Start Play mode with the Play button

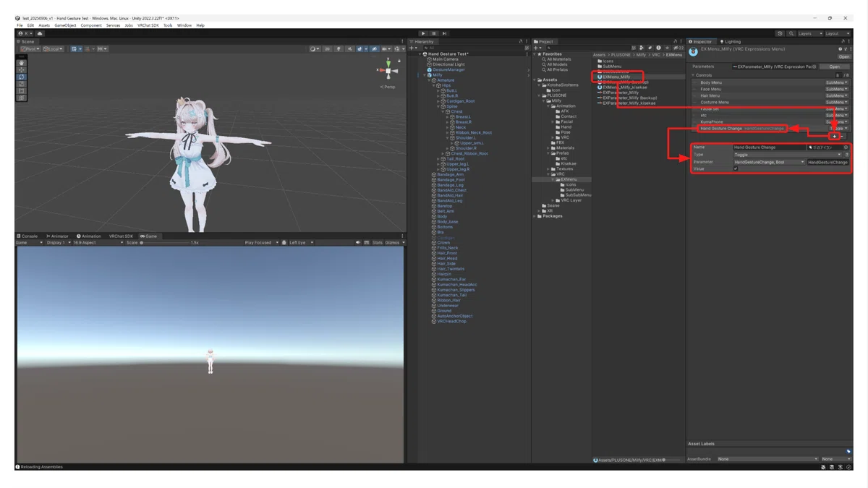point(424,33)
